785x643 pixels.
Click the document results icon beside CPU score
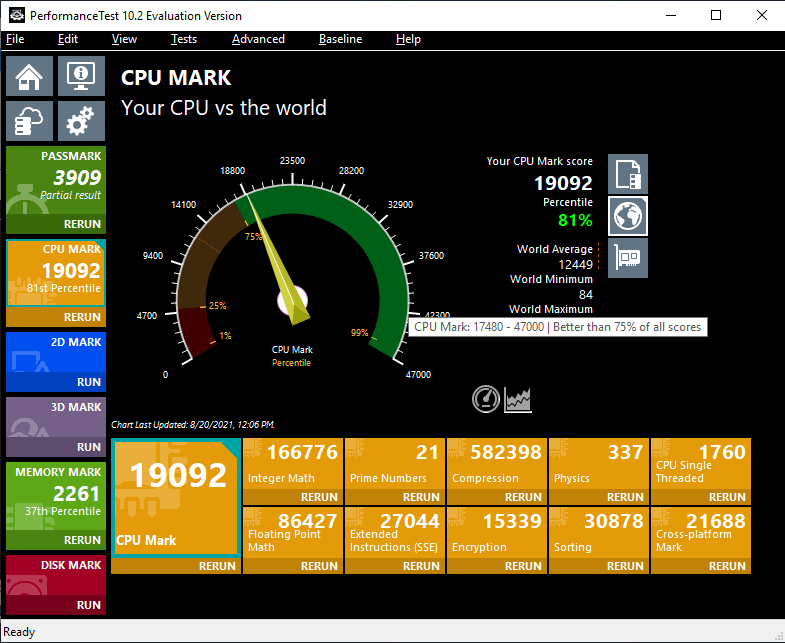(x=628, y=174)
